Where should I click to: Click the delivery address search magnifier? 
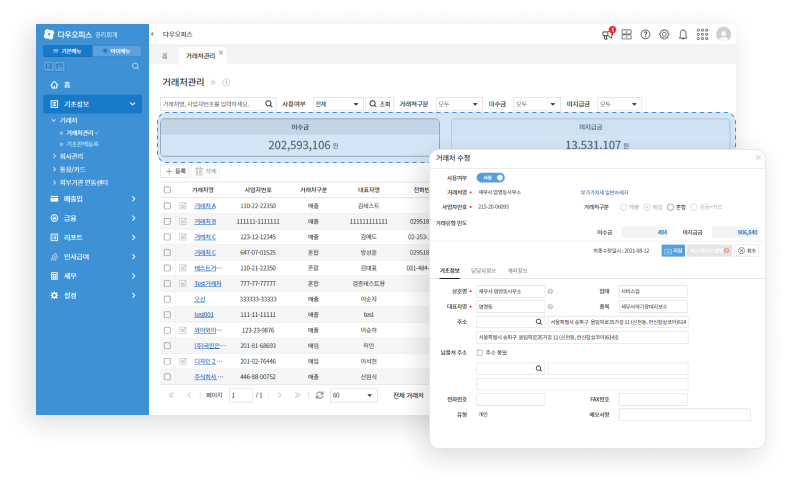coord(539,369)
